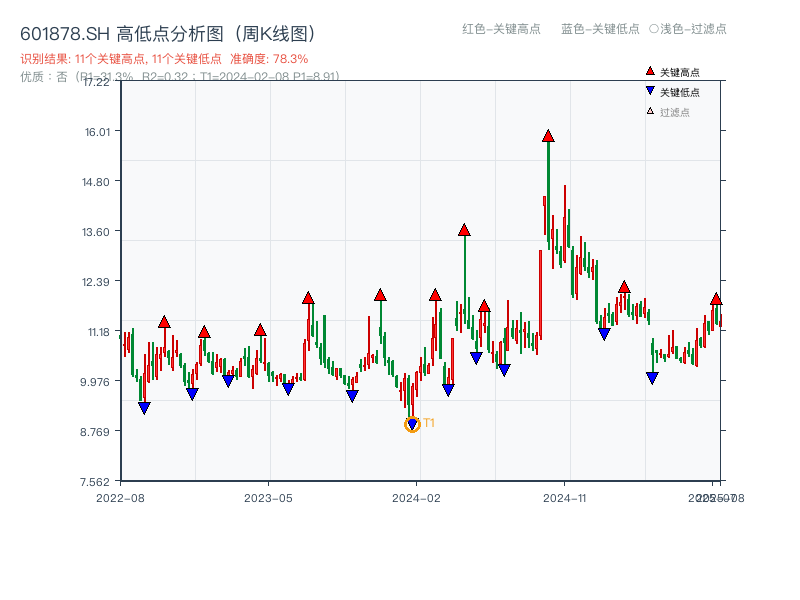Click the 2023-05 date axis label
The width and height of the screenshot is (800, 600).
click(268, 498)
